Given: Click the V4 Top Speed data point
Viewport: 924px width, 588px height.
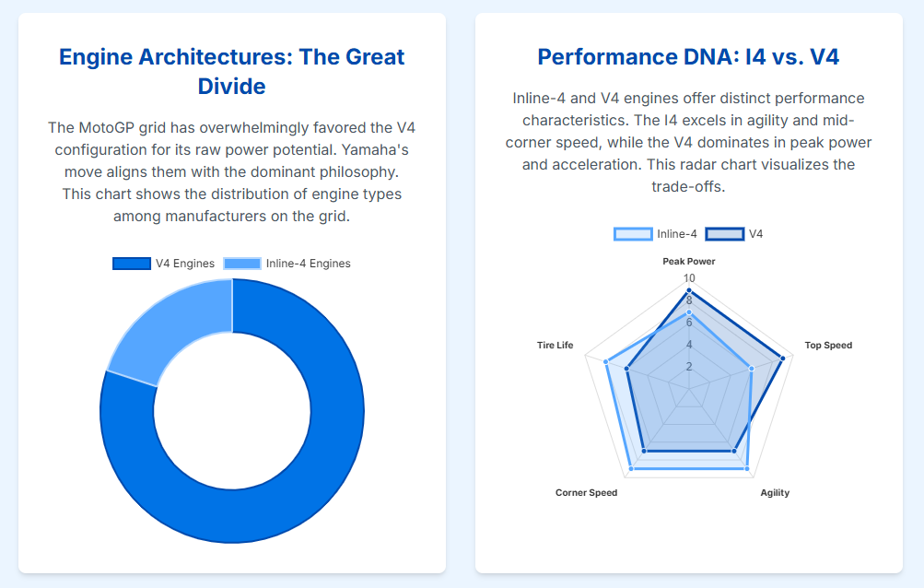Looking at the screenshot, I should pos(782,359).
